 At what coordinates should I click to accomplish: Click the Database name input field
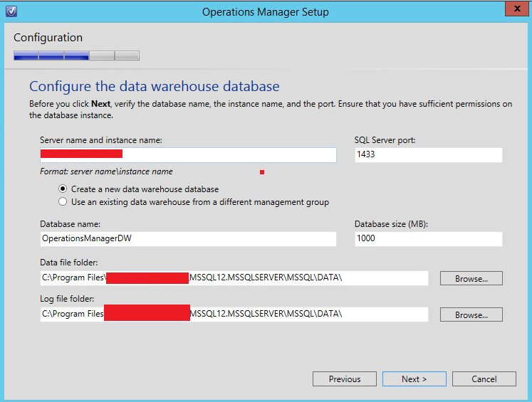[188, 238]
